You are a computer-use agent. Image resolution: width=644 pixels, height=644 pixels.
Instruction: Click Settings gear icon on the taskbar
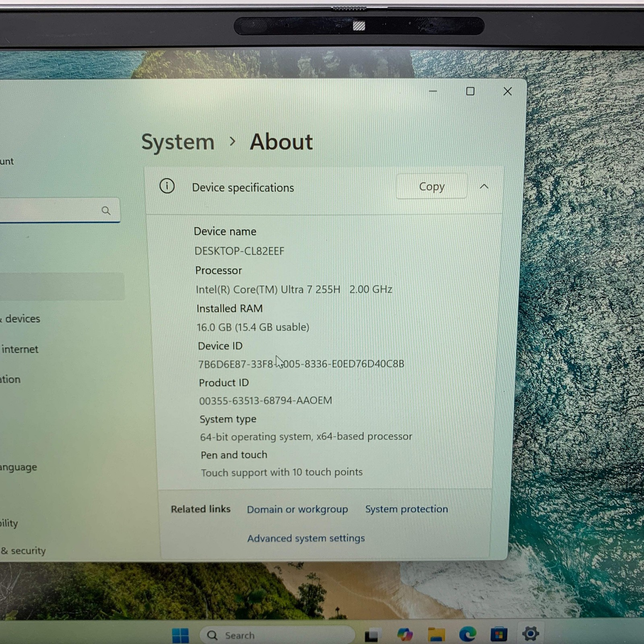(530, 634)
